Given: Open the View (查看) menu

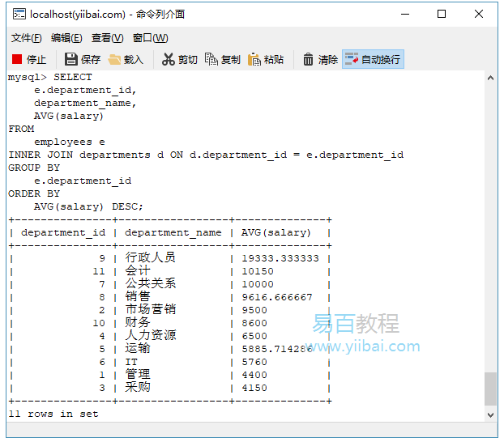Looking at the screenshot, I should (107, 38).
